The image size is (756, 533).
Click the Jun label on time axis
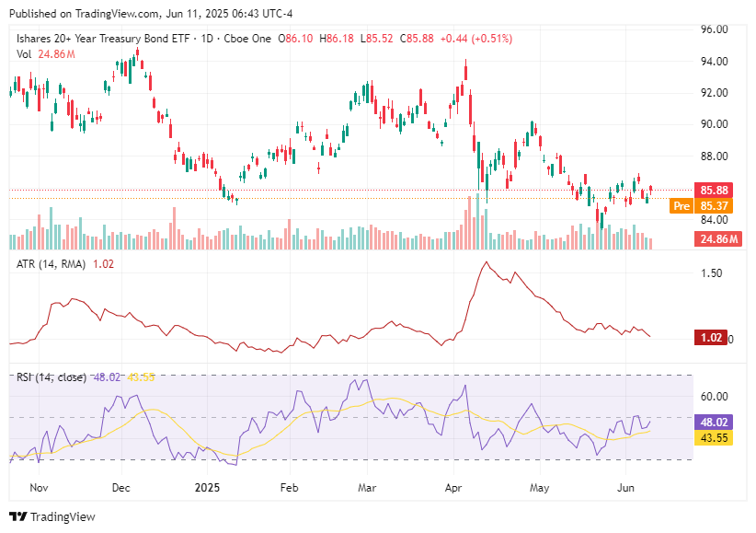(x=625, y=488)
